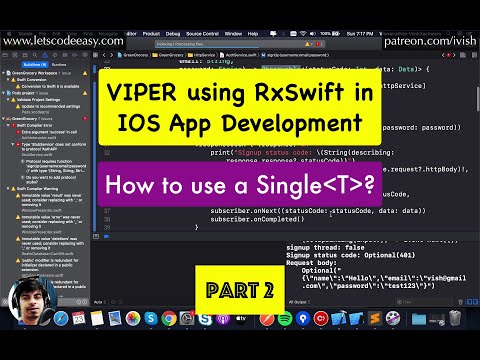Image resolution: width=480 pixels, height=360 pixels.
Task: Click HttpService folder in the jump bar
Action: (x=202, y=55)
